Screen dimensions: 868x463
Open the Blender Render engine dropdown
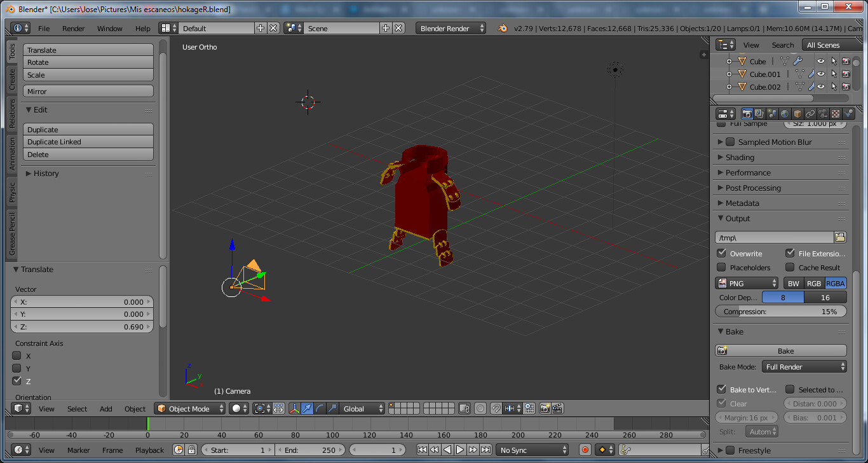(451, 28)
